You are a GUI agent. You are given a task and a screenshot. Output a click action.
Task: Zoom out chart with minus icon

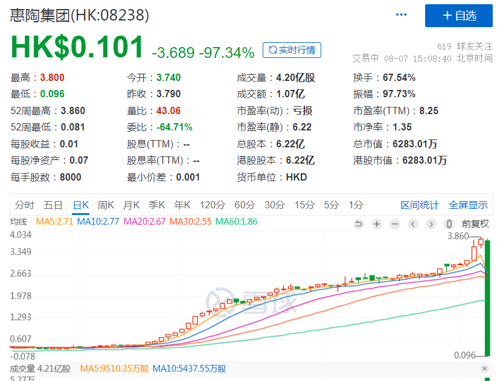point(395,224)
